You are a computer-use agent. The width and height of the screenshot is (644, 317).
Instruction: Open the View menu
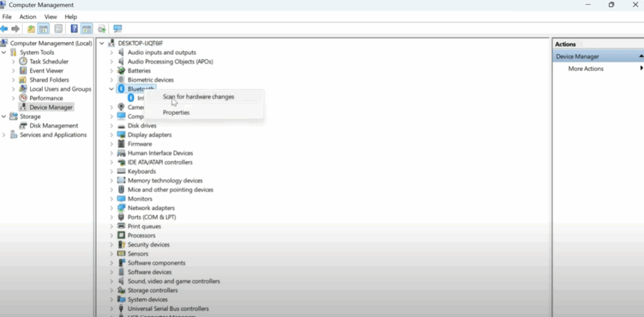(50, 17)
